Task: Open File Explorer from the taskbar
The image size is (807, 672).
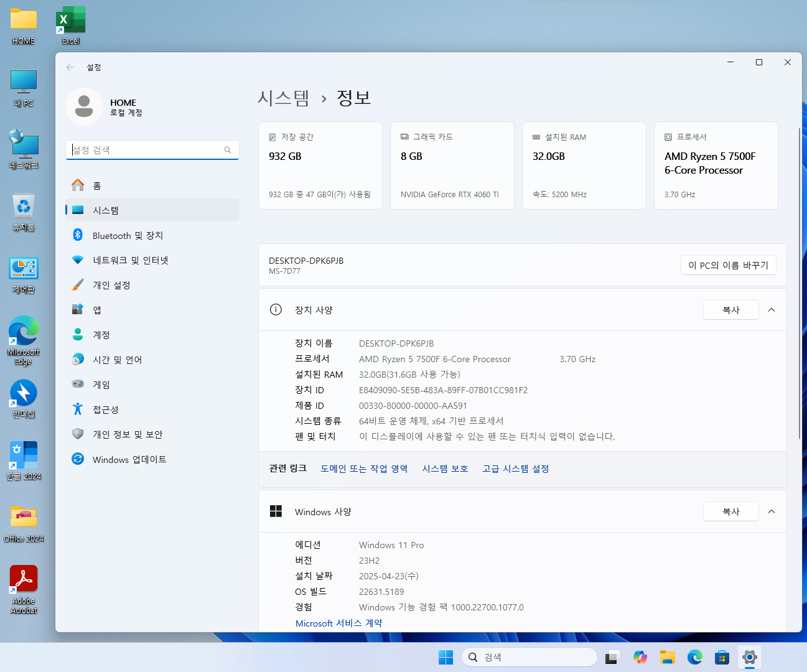Action: [668, 657]
